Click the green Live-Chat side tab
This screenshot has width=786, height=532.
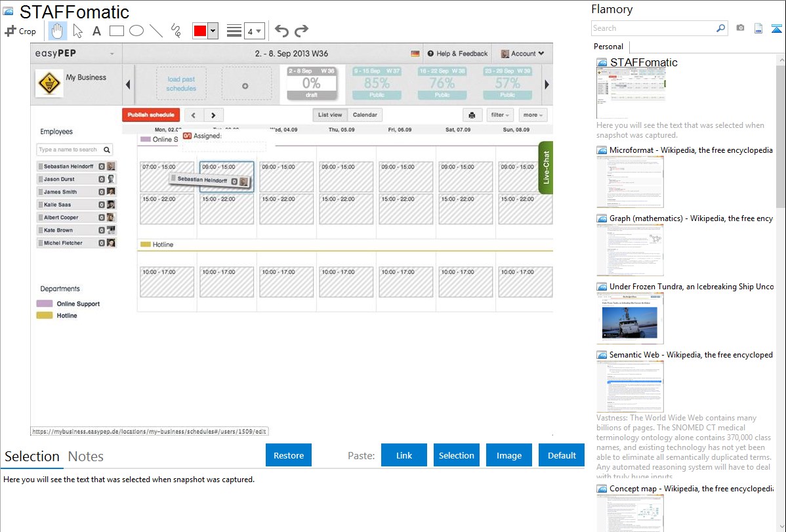pos(546,167)
